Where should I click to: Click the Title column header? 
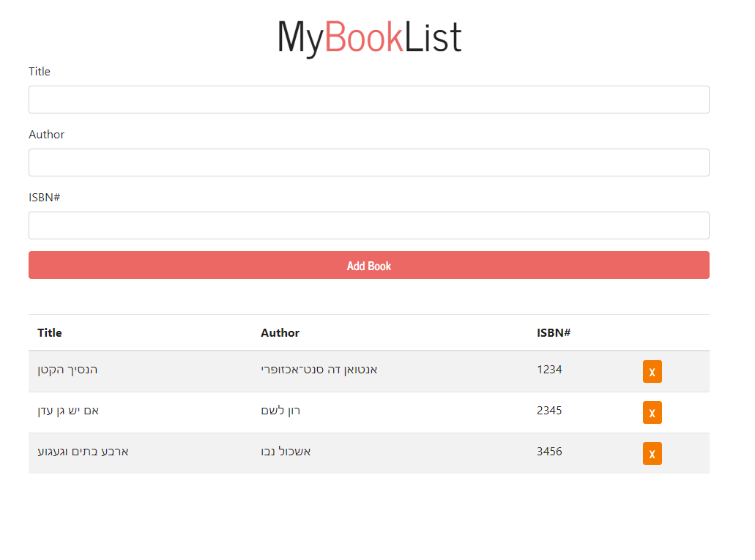49,332
